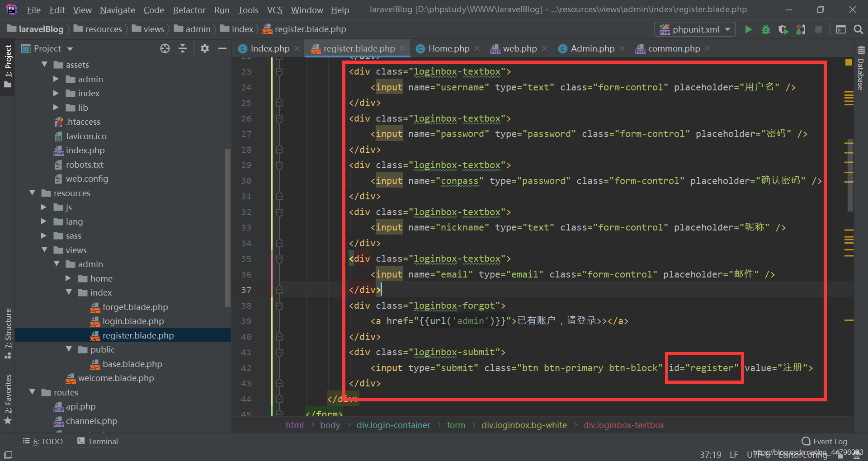Click div.login-container in editor breadcrumbs
This screenshot has width=868, height=461.
(393, 425)
